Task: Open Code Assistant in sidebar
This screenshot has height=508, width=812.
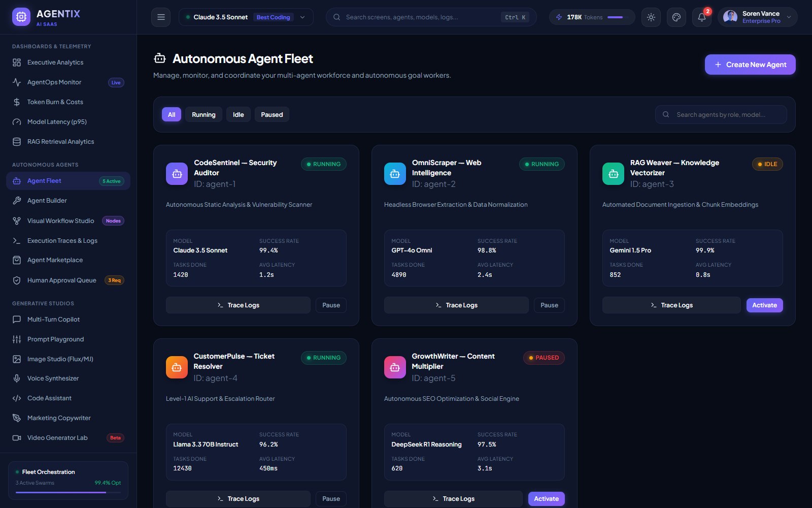Action: 68,398
